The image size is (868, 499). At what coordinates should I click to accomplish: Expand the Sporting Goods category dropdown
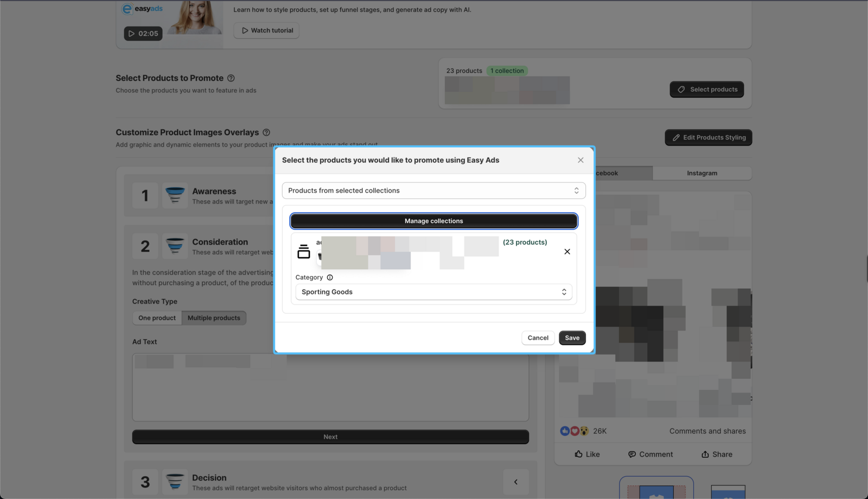433,292
